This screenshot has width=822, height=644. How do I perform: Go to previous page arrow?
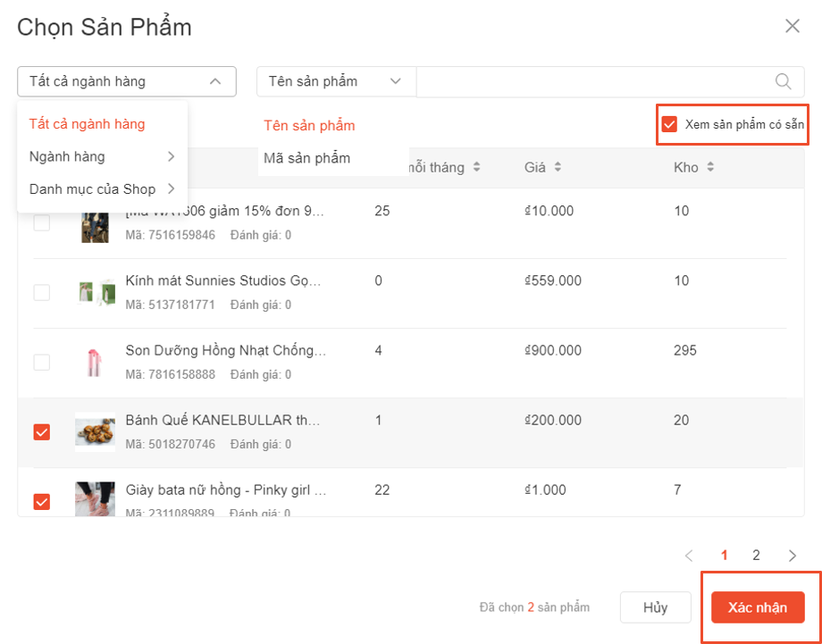(x=689, y=556)
